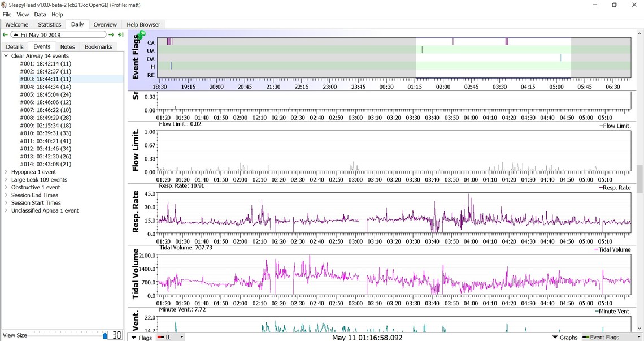The height and width of the screenshot is (341, 644).
Task: Select event #012: 03:41:46 (34)
Action: coord(46,149)
